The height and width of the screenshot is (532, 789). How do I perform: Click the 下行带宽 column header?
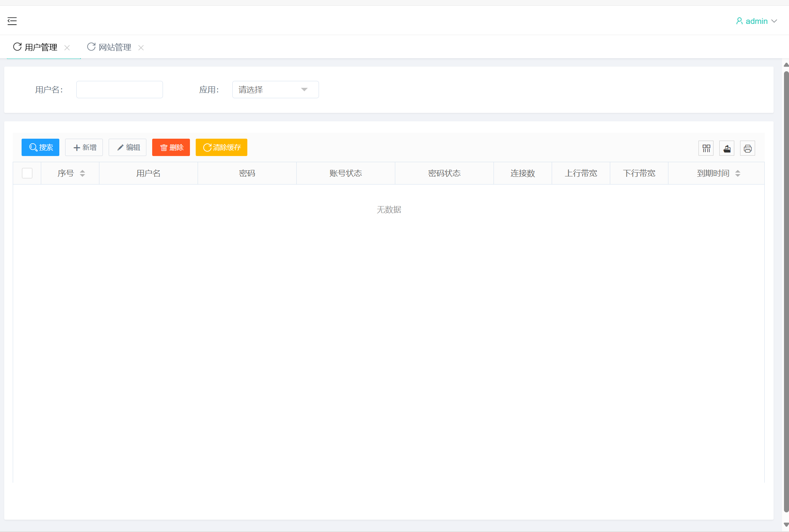click(639, 173)
